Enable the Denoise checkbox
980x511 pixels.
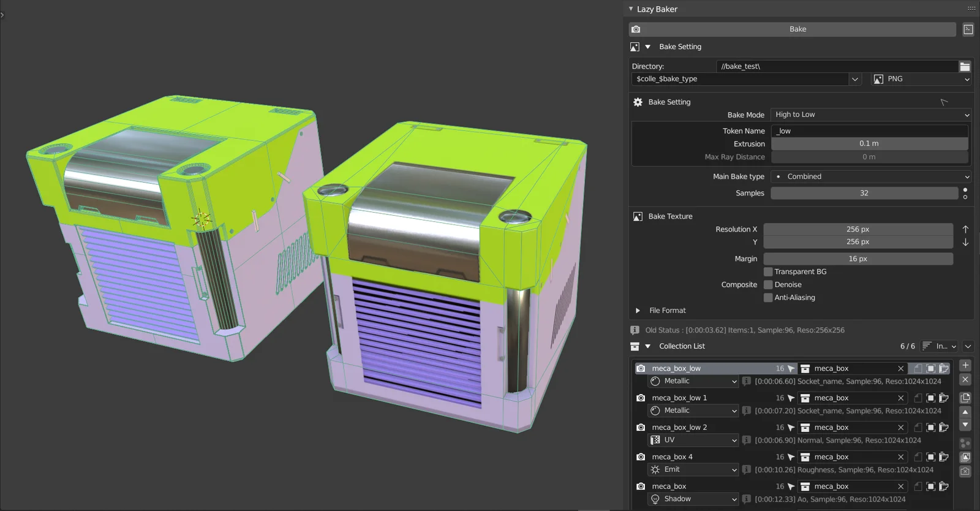(768, 285)
